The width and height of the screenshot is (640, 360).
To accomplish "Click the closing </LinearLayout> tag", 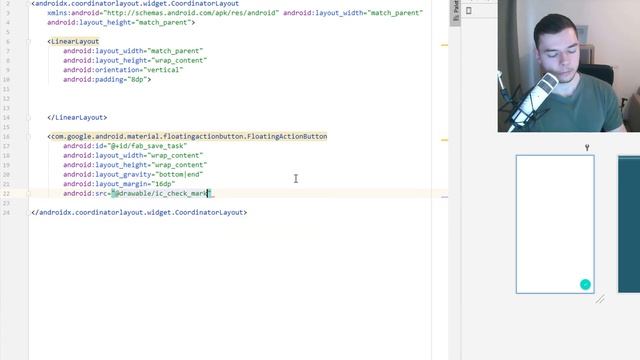I will coord(77,118).
